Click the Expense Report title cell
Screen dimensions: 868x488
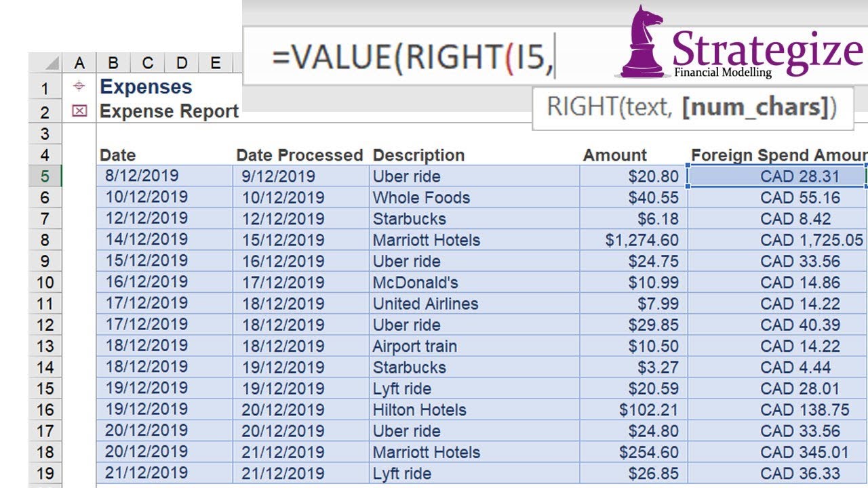point(169,111)
